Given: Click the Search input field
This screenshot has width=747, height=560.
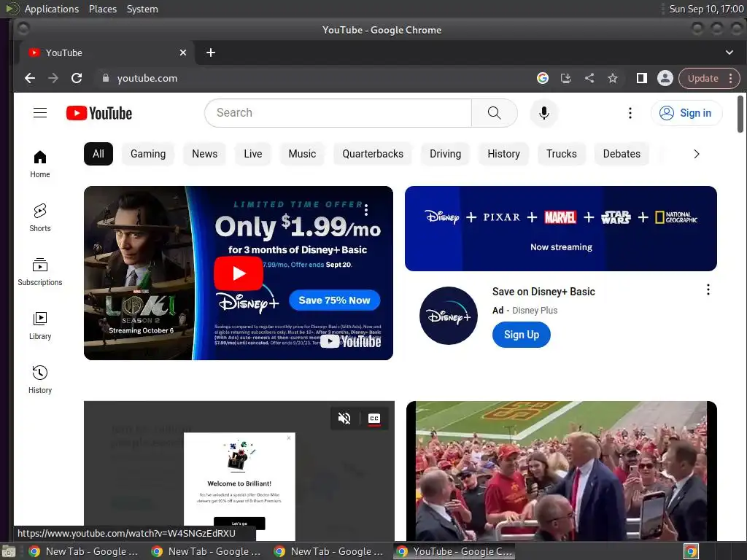Looking at the screenshot, I should click(338, 113).
